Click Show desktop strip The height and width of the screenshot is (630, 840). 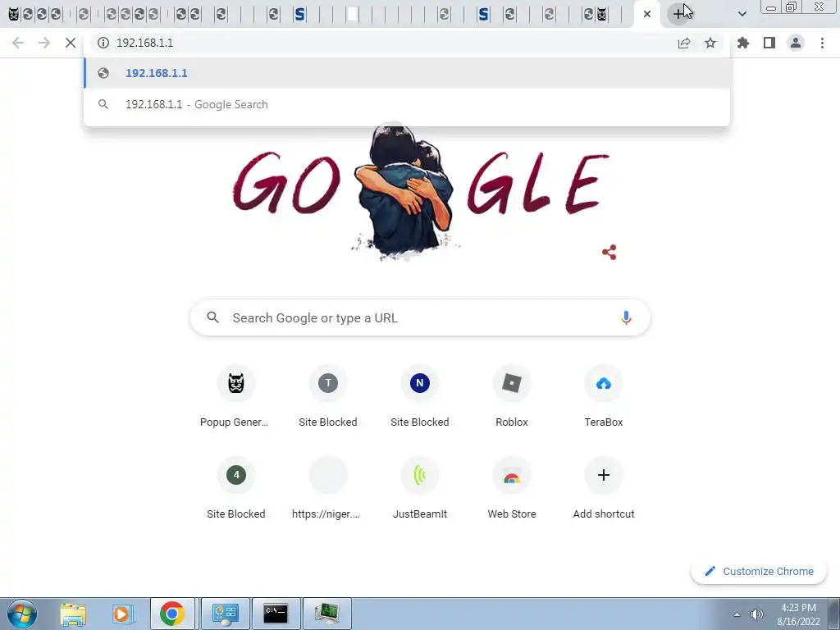[834, 614]
